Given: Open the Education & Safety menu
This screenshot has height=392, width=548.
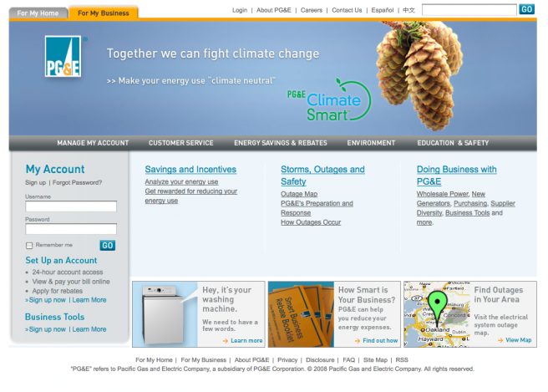Looking at the screenshot, I should 453,143.
